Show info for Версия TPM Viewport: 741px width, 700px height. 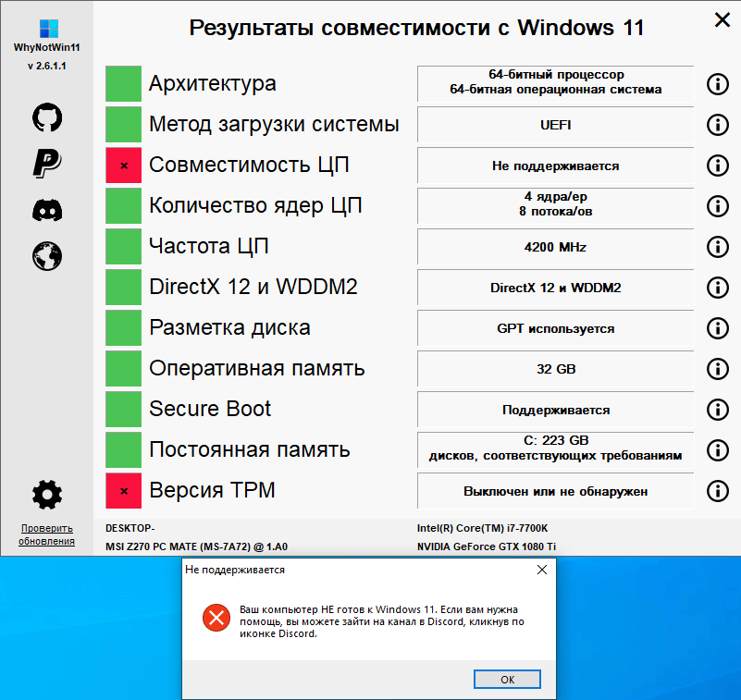click(717, 491)
